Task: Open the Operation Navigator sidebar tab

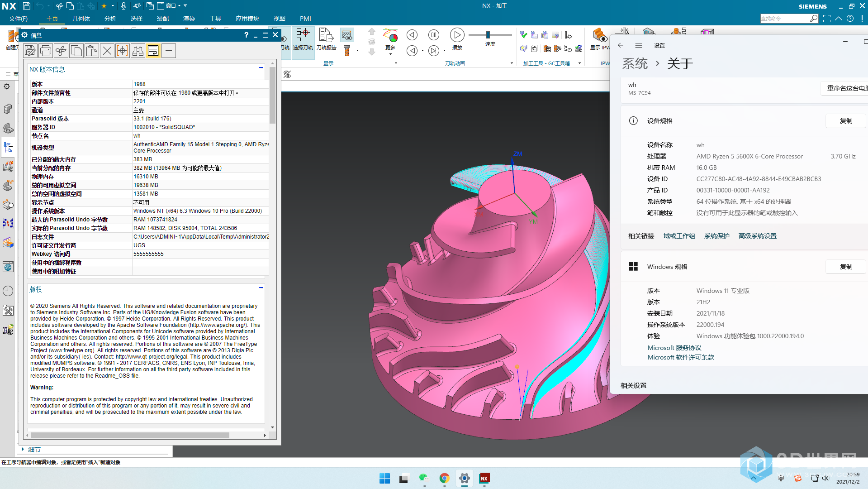Action: click(x=8, y=147)
